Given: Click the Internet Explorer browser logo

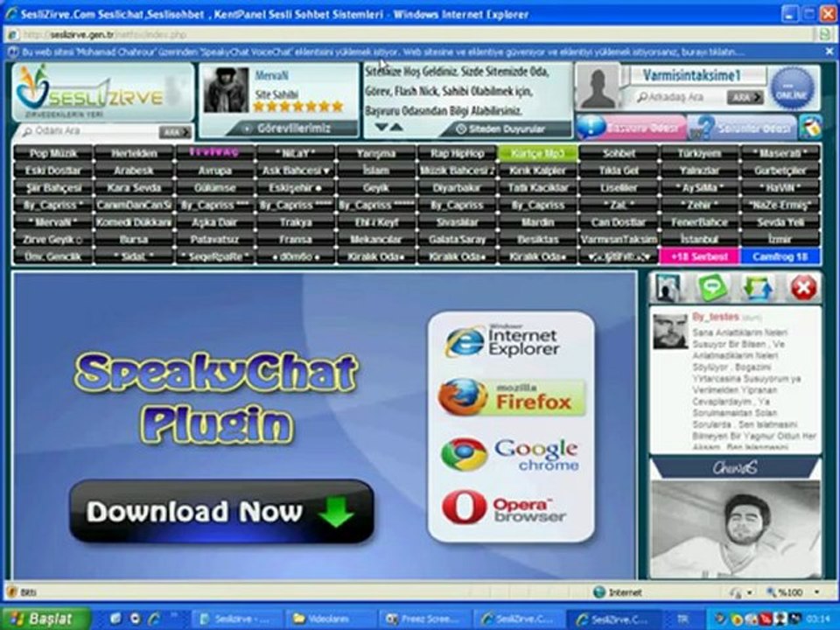Looking at the screenshot, I should (x=502, y=342).
